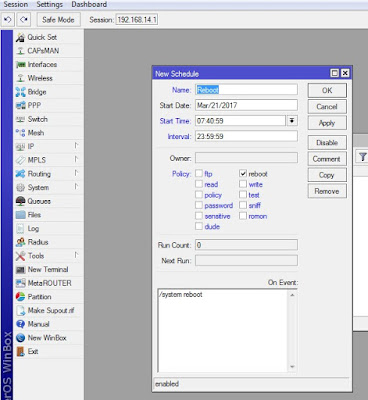This screenshot has width=368, height=400.
Task: Click the undo arrow toolbar button
Action: click(x=8, y=20)
